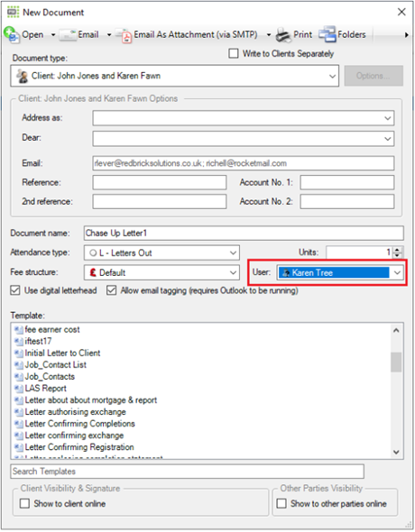
Task: Select 'Job_Contact List' template
Action: coord(56,364)
